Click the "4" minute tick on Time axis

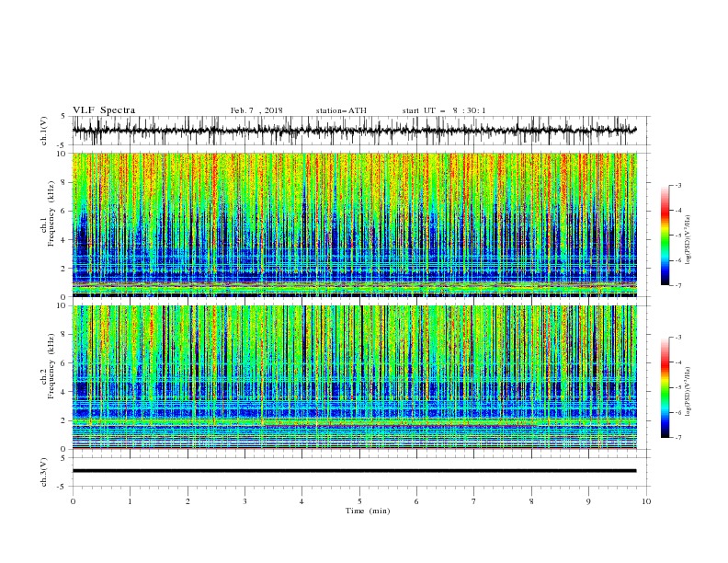click(301, 501)
